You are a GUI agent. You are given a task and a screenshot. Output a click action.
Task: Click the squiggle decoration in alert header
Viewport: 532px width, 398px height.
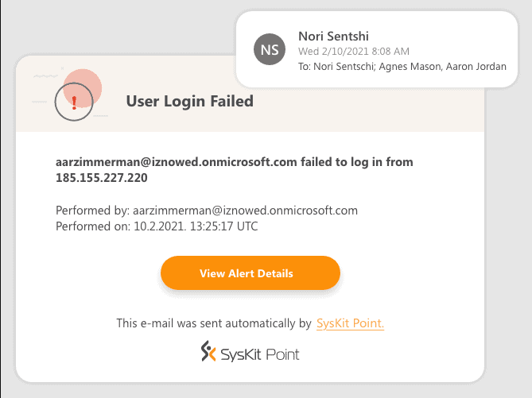pyautogui.click(x=45, y=75)
